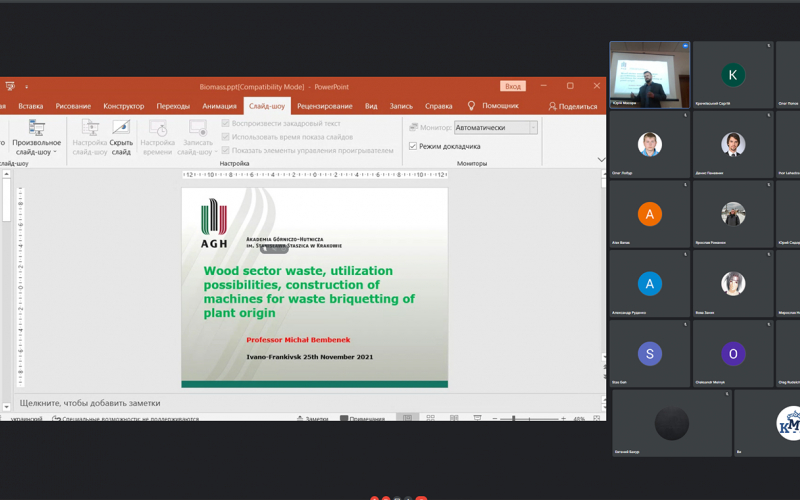Click the zoom in plus button
Viewport: 800px width, 500px height.
point(563,418)
